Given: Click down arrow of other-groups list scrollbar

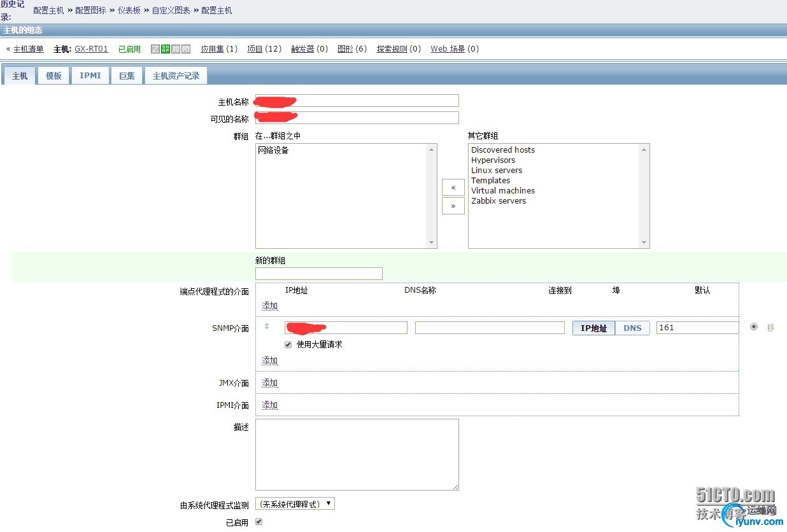Looking at the screenshot, I should (x=644, y=243).
